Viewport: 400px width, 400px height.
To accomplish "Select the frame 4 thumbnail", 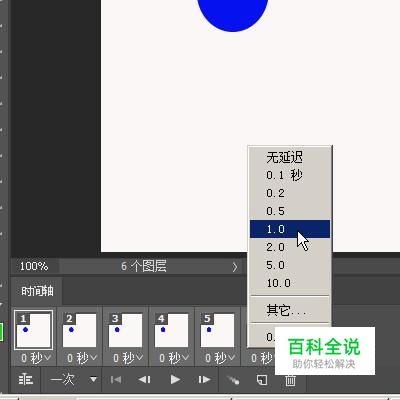I will pos(171,330).
